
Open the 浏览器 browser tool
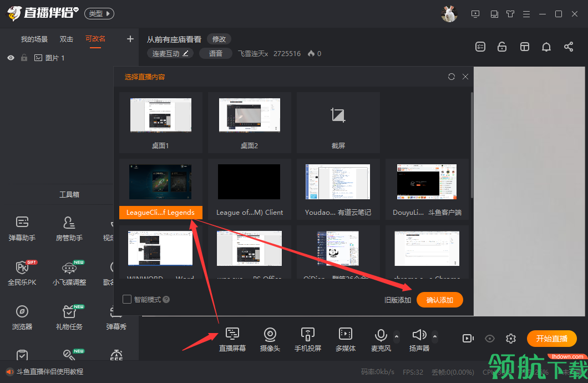pyautogui.click(x=22, y=318)
